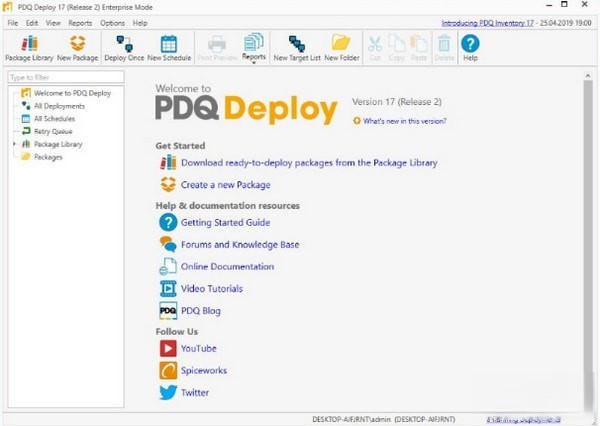This screenshot has width=600, height=426.
Task: Follow the Introducing PDQ Inventory 17 link
Action: 488,23
